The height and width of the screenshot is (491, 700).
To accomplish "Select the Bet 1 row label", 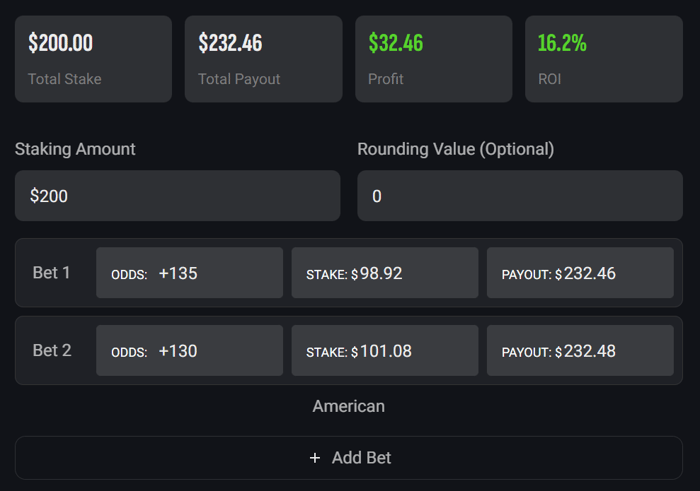I will click(52, 272).
